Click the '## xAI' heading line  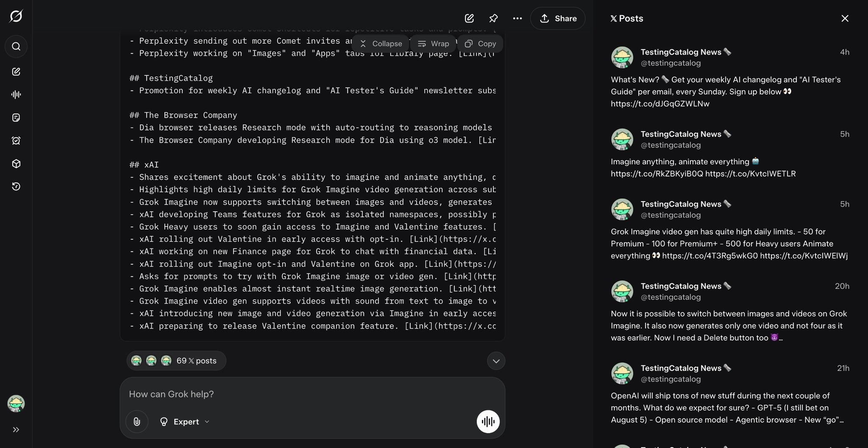144,165
